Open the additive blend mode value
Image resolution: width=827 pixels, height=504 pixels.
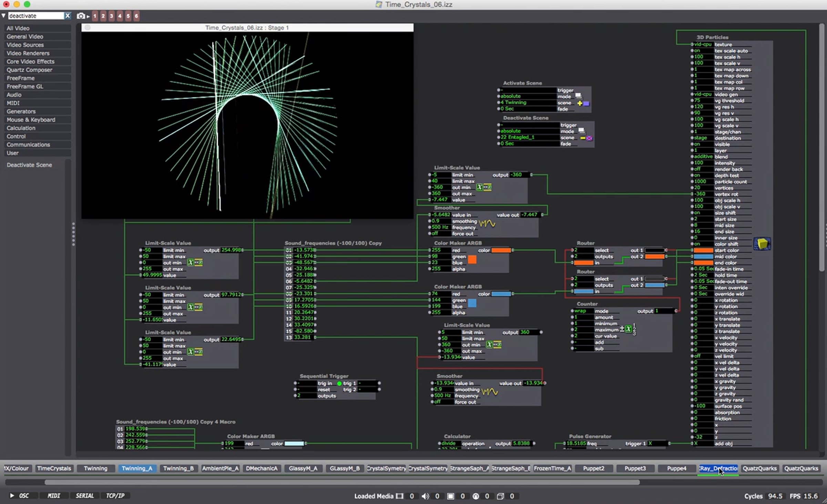click(703, 157)
